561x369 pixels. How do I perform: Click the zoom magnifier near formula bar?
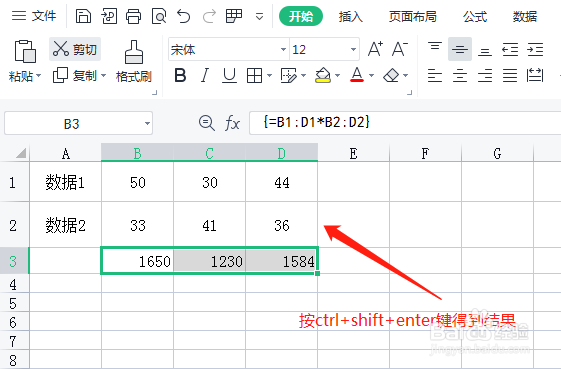point(206,123)
